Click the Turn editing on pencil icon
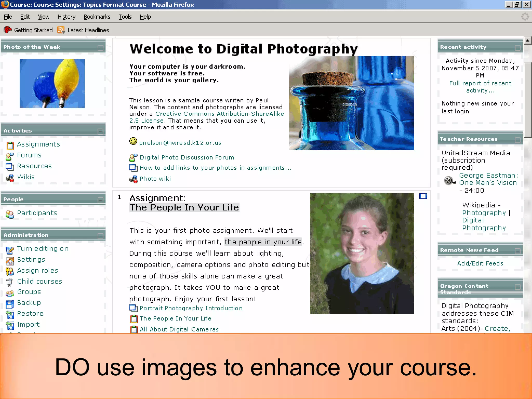The width and height of the screenshot is (532, 399). click(x=10, y=250)
